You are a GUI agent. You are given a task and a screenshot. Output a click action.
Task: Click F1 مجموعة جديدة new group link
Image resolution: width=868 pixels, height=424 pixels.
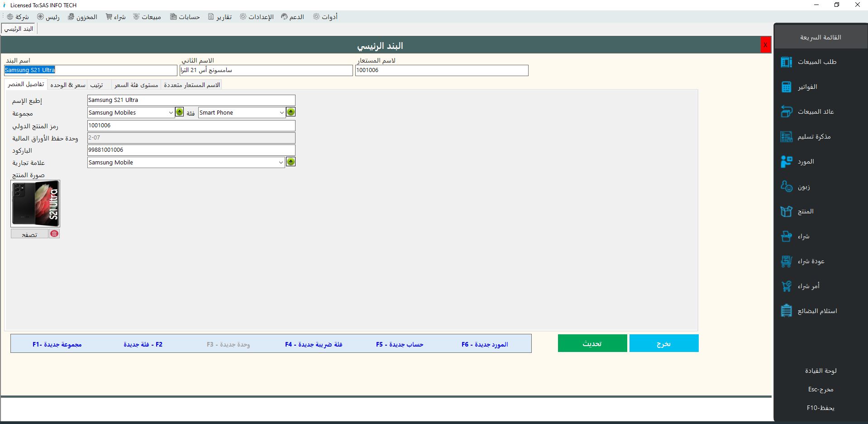57,344
